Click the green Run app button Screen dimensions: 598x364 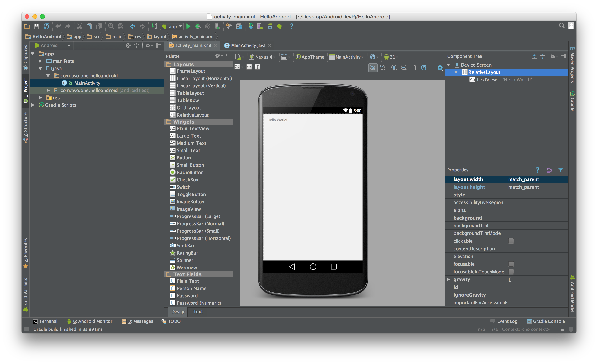(188, 26)
